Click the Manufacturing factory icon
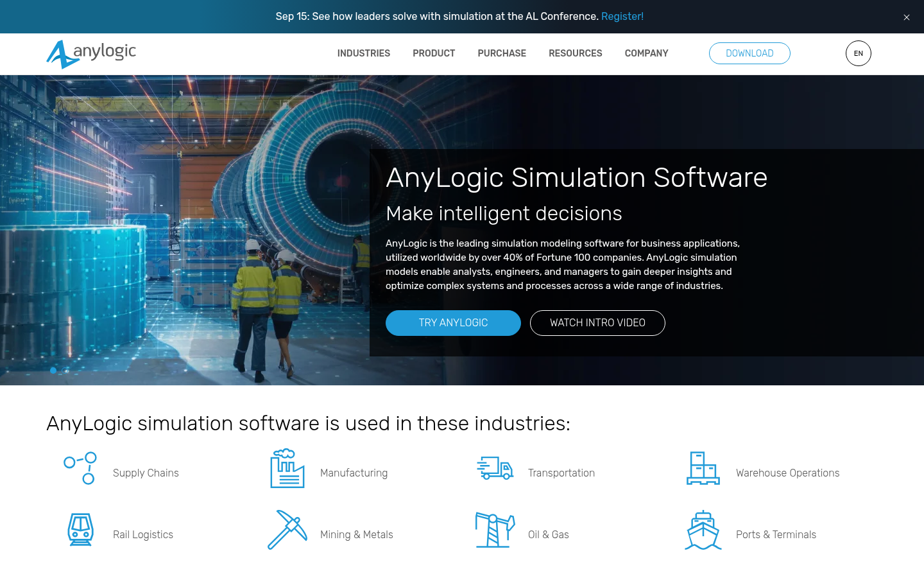Viewport: 924px width, 578px height. [287, 468]
